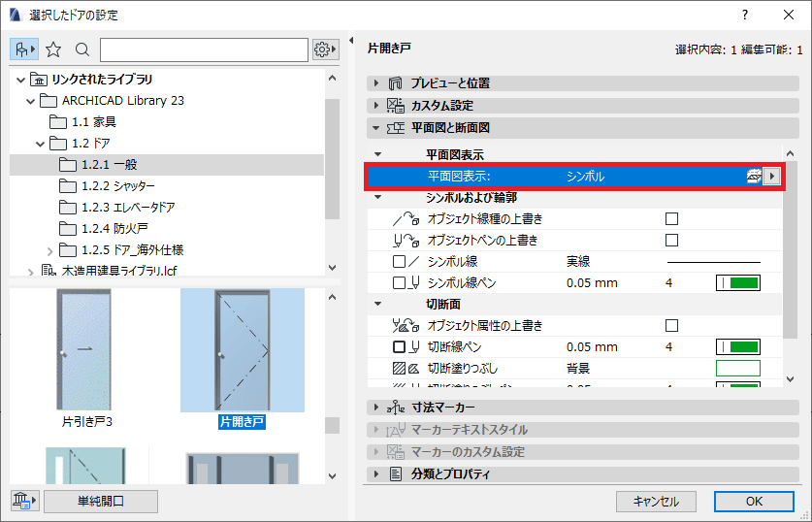Open the 平面図表示 options arrow

[772, 176]
